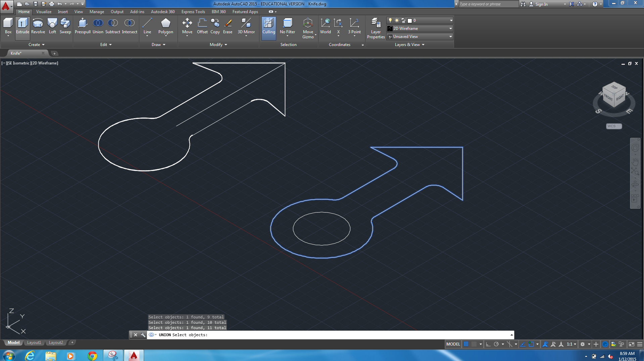Screen dimensions: 644x361
Task: Open Internet Explorer from the taskbar
Action: (30, 356)
